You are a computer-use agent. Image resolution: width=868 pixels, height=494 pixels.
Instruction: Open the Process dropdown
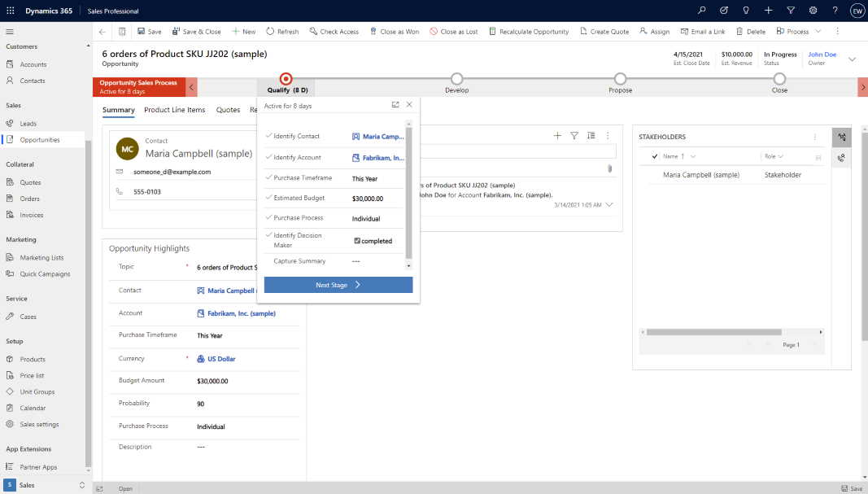pyautogui.click(x=798, y=32)
